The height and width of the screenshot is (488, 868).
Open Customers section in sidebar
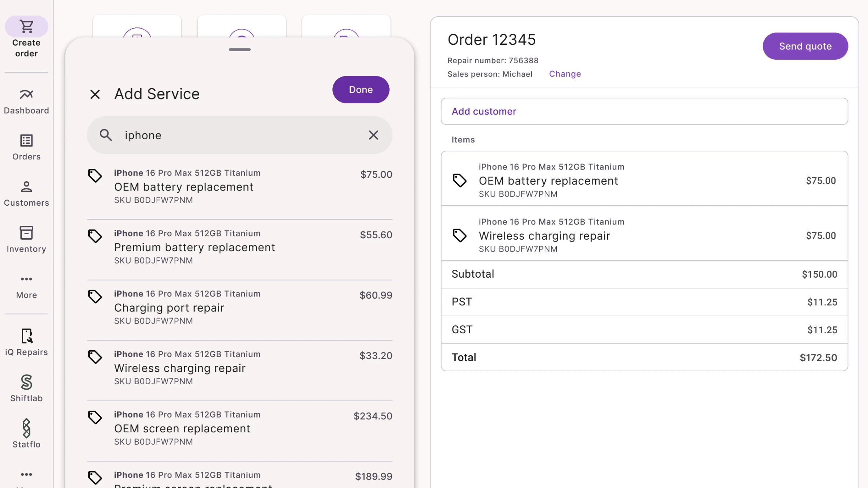click(26, 194)
